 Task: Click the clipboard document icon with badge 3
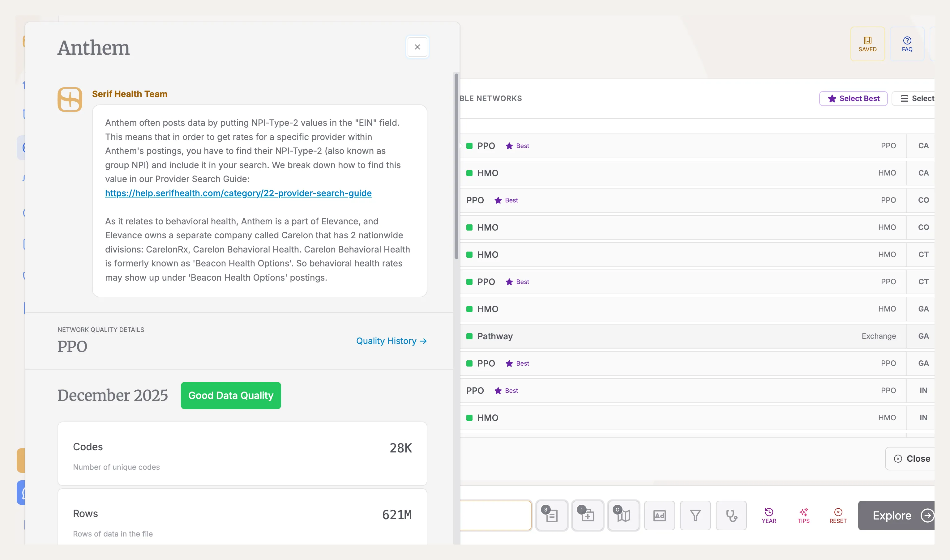coord(552,515)
